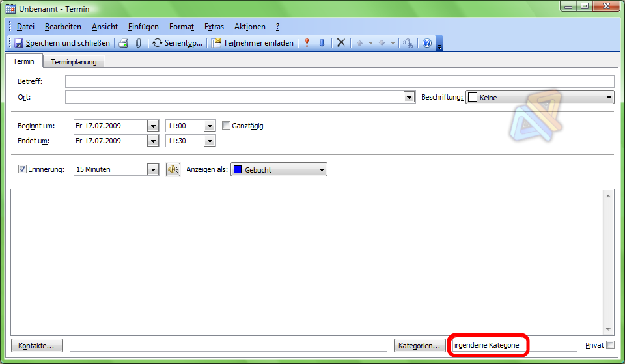Open the ? help menu
625x364 pixels.
(277, 27)
